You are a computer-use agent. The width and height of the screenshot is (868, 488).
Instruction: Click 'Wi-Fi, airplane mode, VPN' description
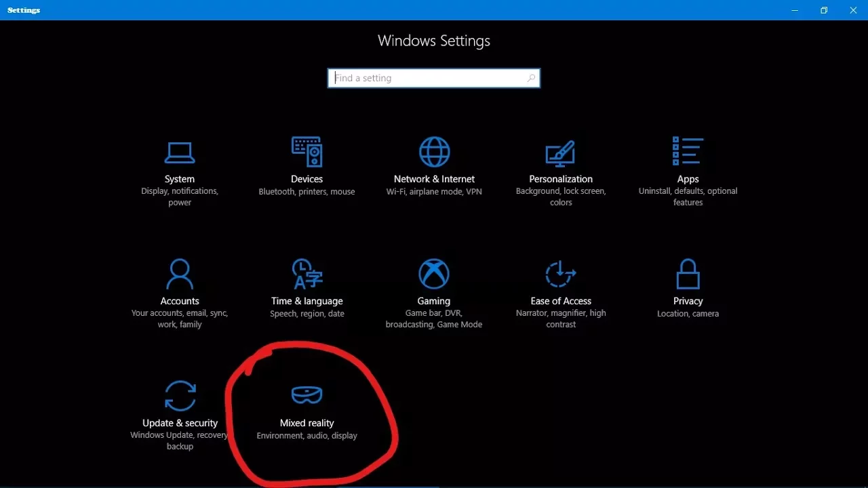[434, 192]
